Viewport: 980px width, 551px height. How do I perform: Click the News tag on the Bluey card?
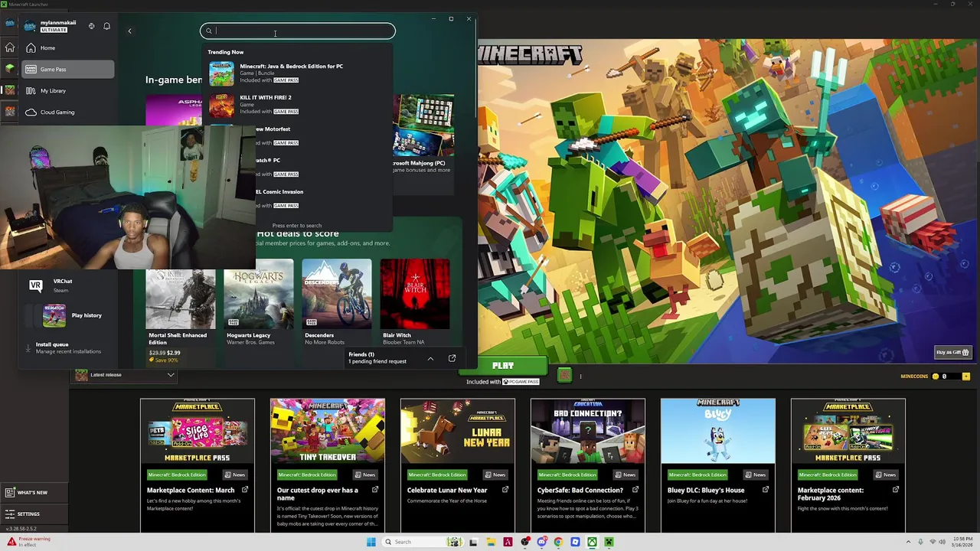pos(756,474)
